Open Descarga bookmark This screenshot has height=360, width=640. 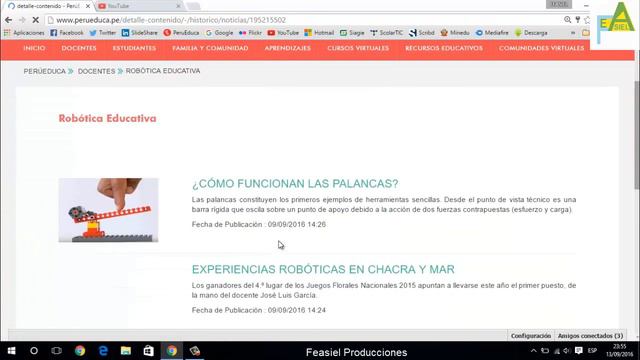(x=531, y=33)
